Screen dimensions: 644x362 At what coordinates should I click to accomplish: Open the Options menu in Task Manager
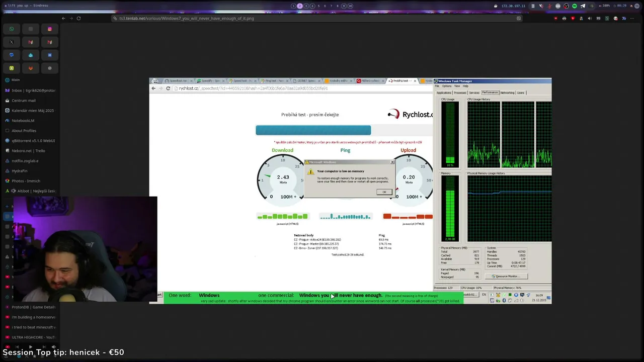pyautogui.click(x=447, y=86)
